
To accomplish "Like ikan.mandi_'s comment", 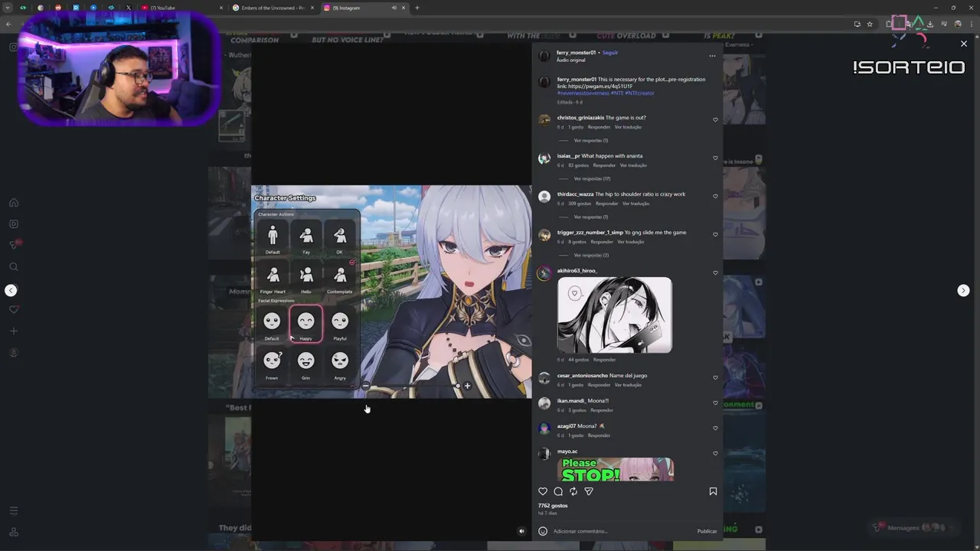I will point(716,403).
